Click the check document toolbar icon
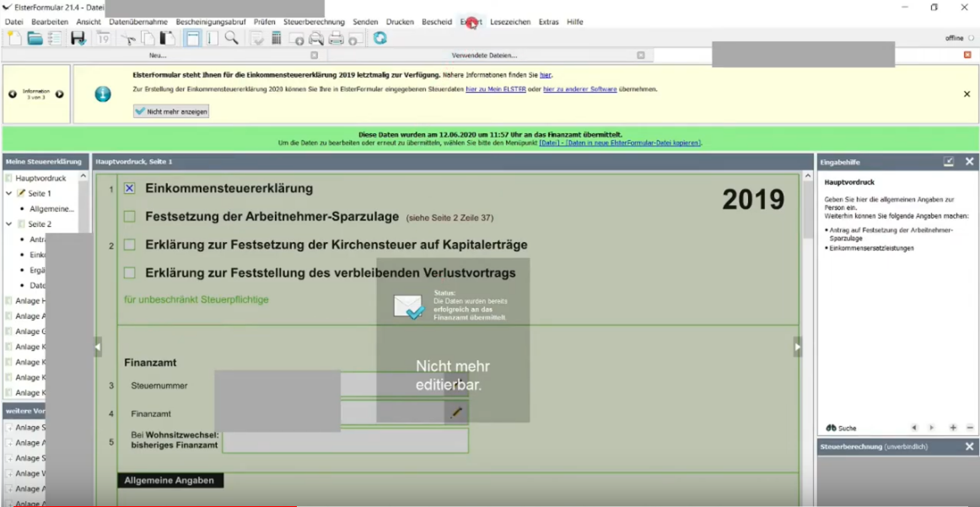The image size is (980, 507). coord(257,38)
